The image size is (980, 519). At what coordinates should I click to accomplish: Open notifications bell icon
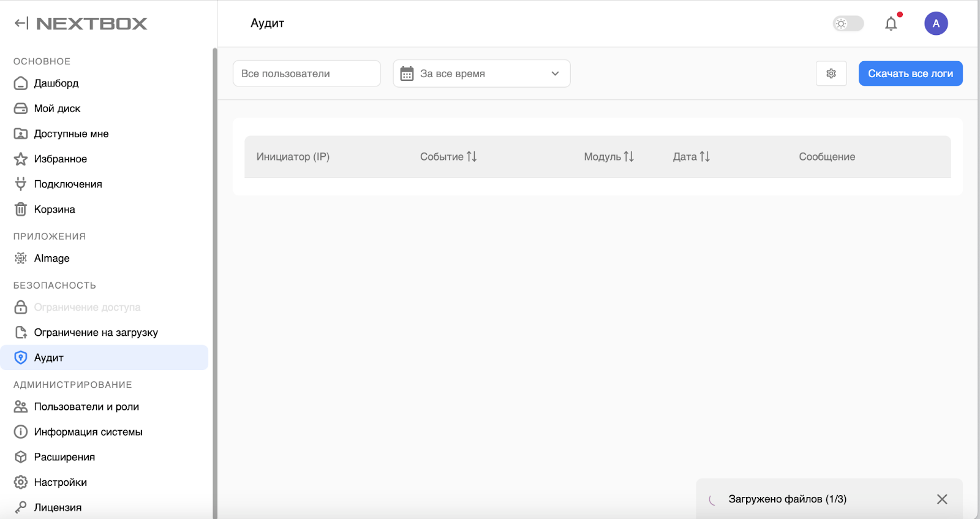[x=891, y=24]
